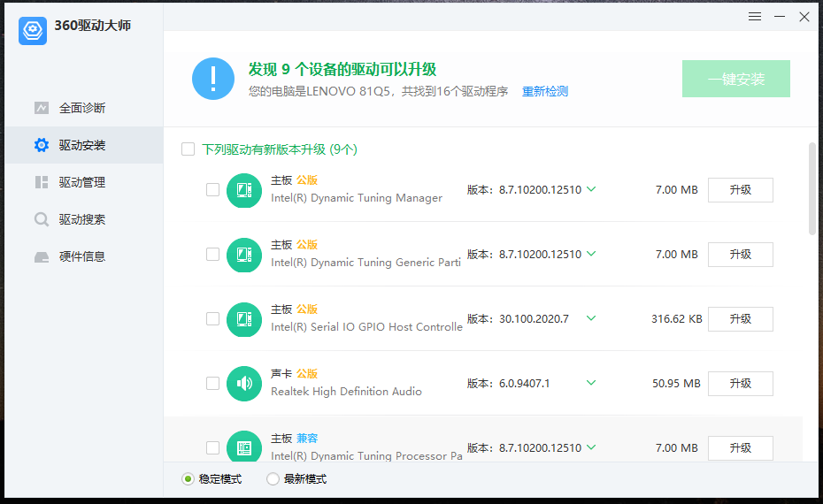
Task: Minimize the 360驱动大师 window
Action: 780,17
